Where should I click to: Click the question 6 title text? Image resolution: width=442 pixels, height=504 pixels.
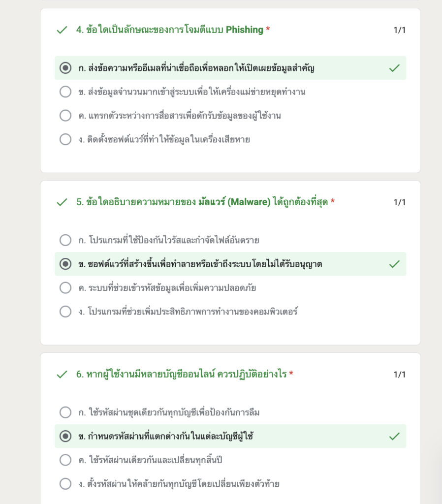click(x=181, y=374)
